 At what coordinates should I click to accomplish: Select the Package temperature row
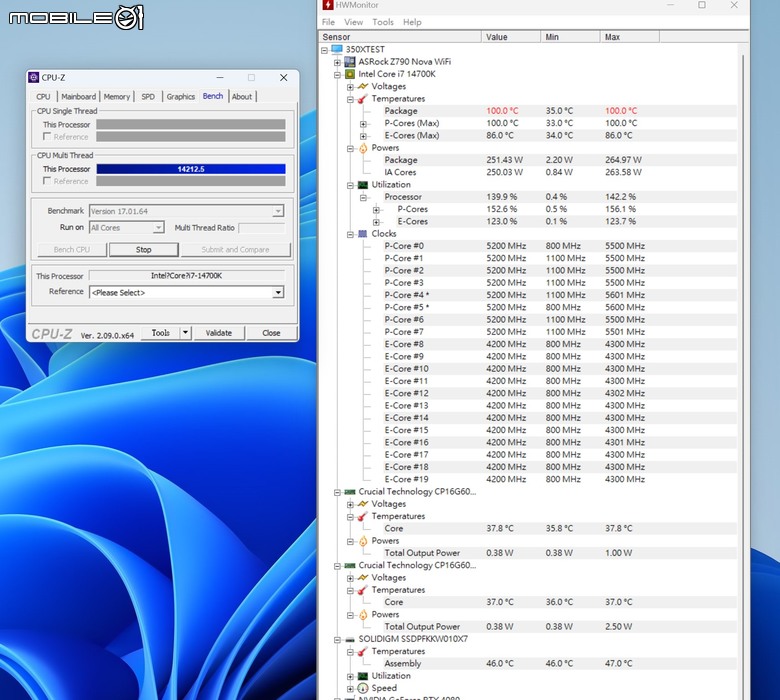click(560, 111)
